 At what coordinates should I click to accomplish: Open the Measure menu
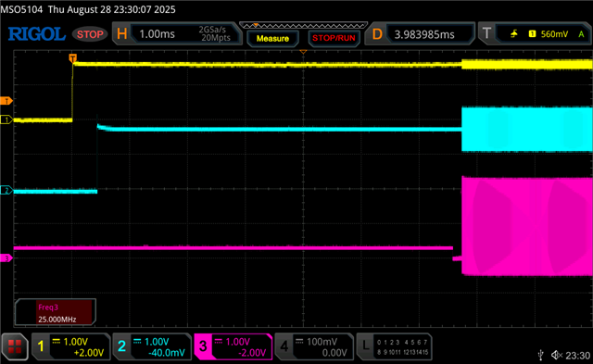click(272, 39)
